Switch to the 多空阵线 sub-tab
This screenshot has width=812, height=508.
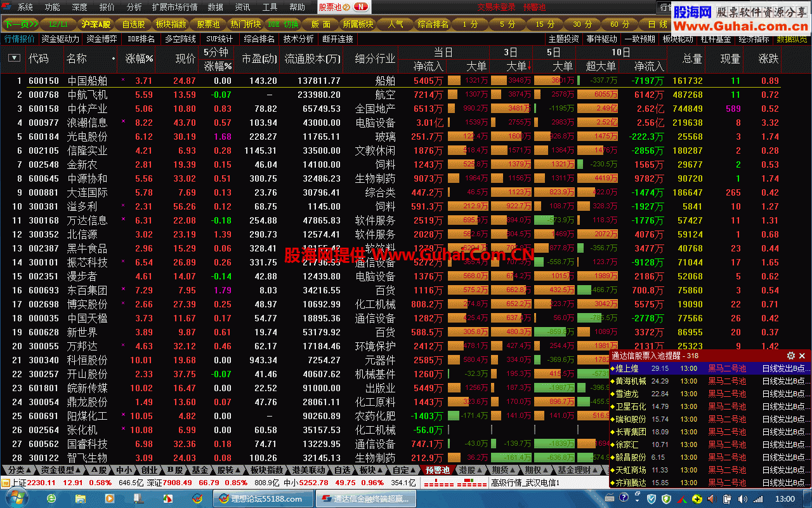(180, 39)
